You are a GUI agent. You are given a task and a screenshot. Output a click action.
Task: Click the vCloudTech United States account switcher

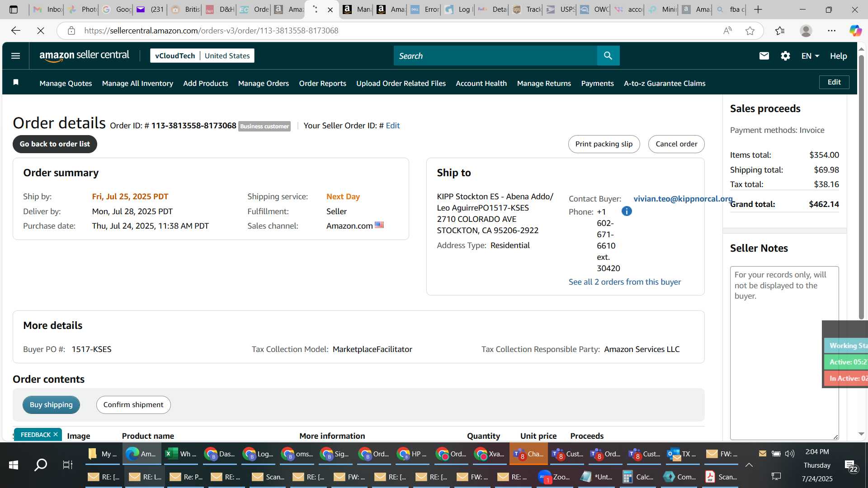(202, 56)
